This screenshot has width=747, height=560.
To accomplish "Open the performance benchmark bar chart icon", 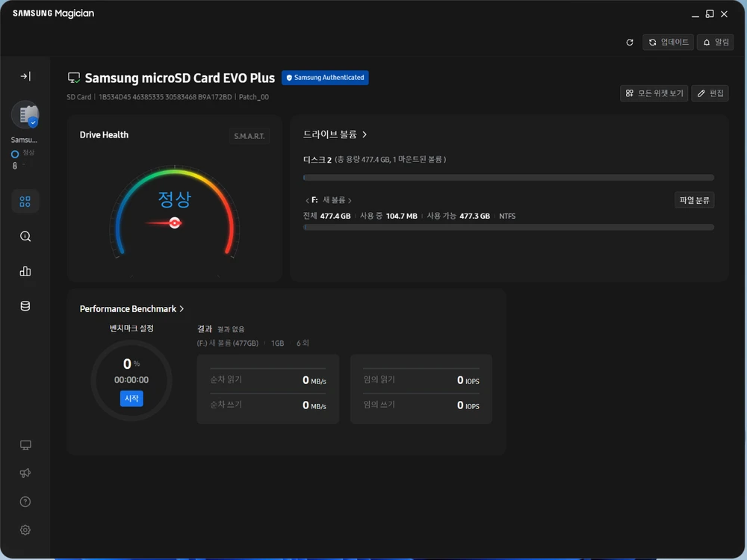I will [x=25, y=271].
